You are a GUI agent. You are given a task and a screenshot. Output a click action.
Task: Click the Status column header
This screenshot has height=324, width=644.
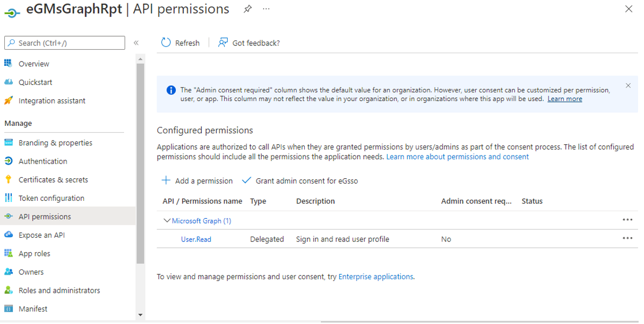click(532, 201)
